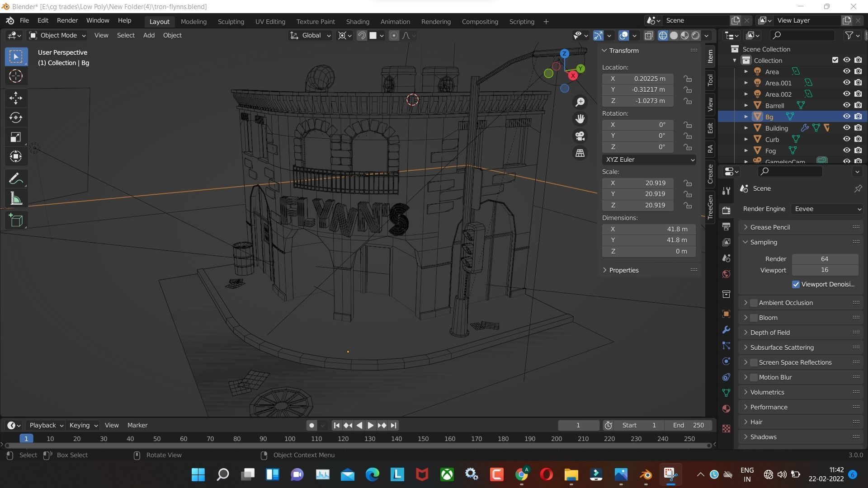Jump to the timeline end frame
868x488 pixels.
393,425
